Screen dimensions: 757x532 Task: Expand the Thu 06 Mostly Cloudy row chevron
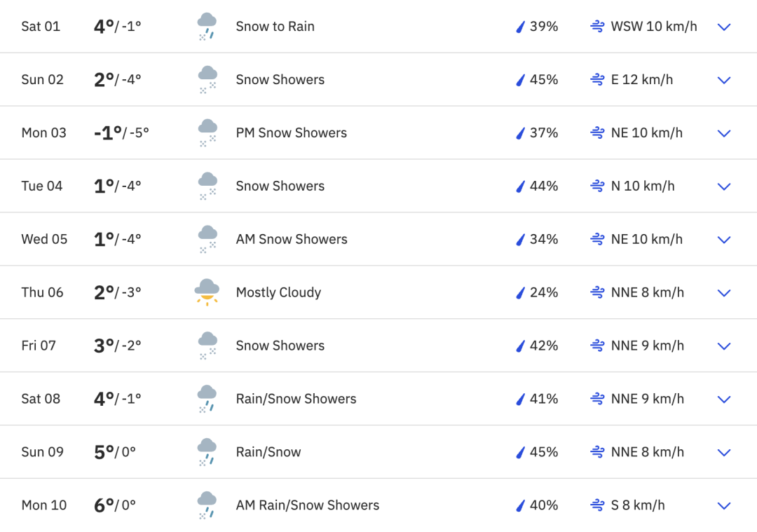(x=724, y=293)
